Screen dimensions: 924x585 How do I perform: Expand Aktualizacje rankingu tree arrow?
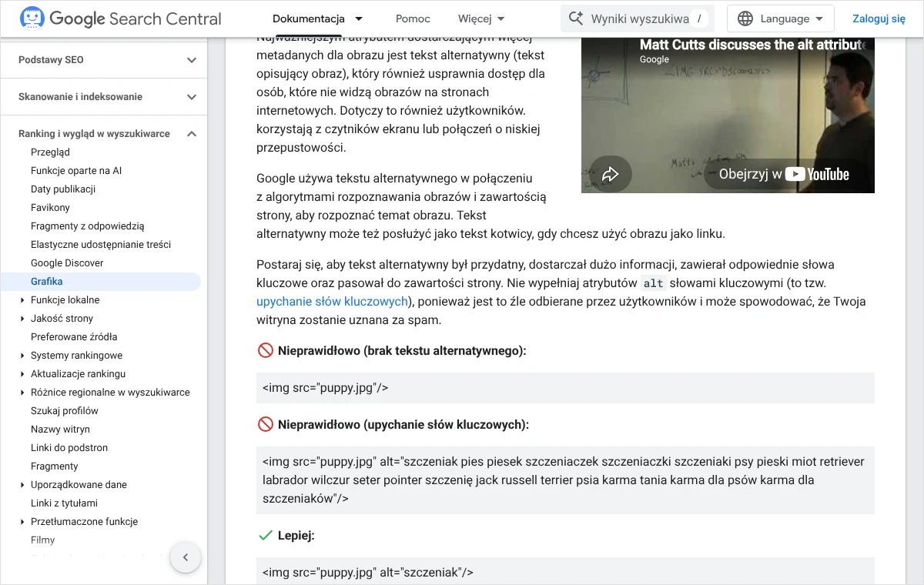(x=22, y=374)
